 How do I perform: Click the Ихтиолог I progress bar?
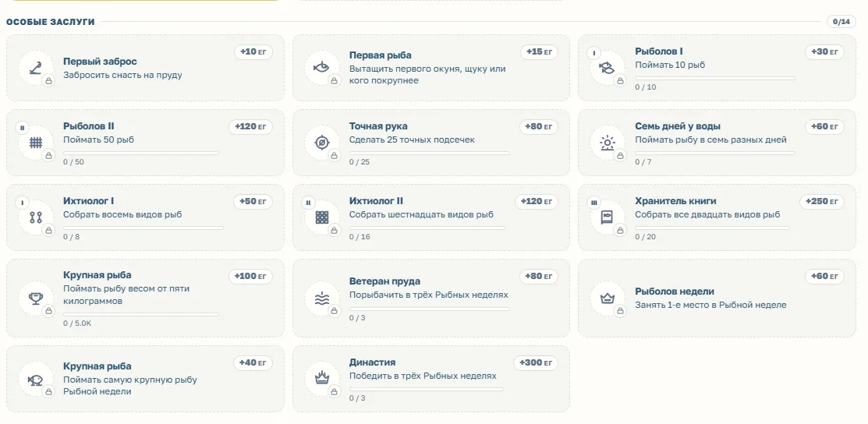click(143, 228)
